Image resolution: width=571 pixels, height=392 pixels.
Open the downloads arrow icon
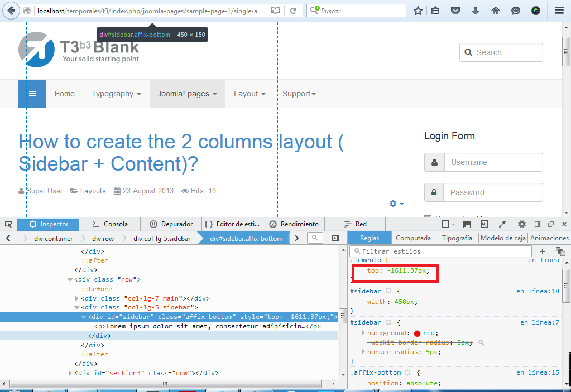click(476, 11)
